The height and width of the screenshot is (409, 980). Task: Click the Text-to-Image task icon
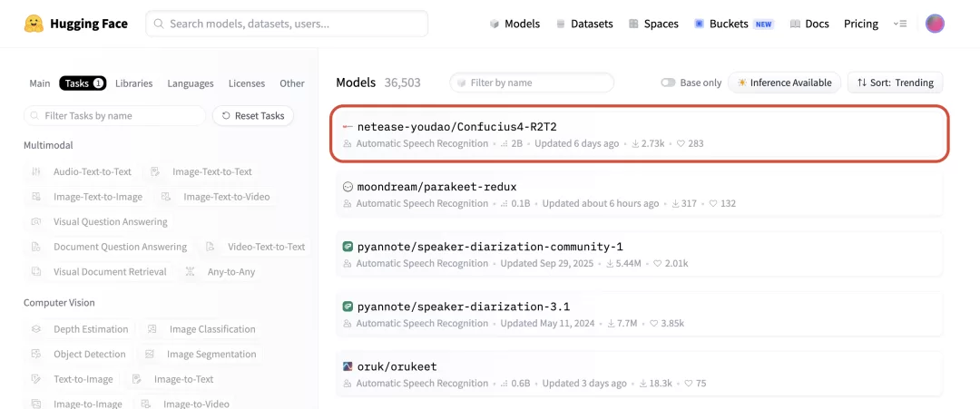click(x=36, y=379)
